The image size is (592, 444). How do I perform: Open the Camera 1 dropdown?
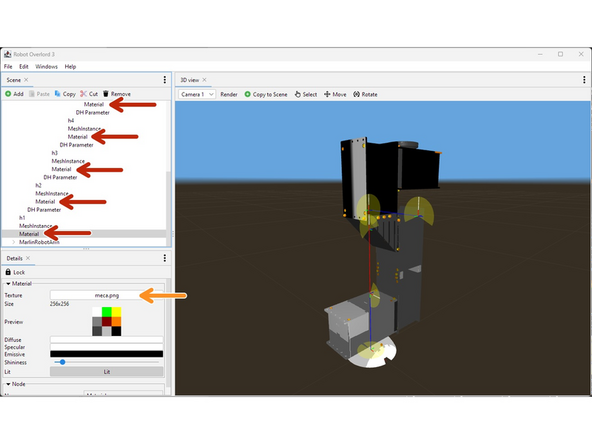(197, 94)
